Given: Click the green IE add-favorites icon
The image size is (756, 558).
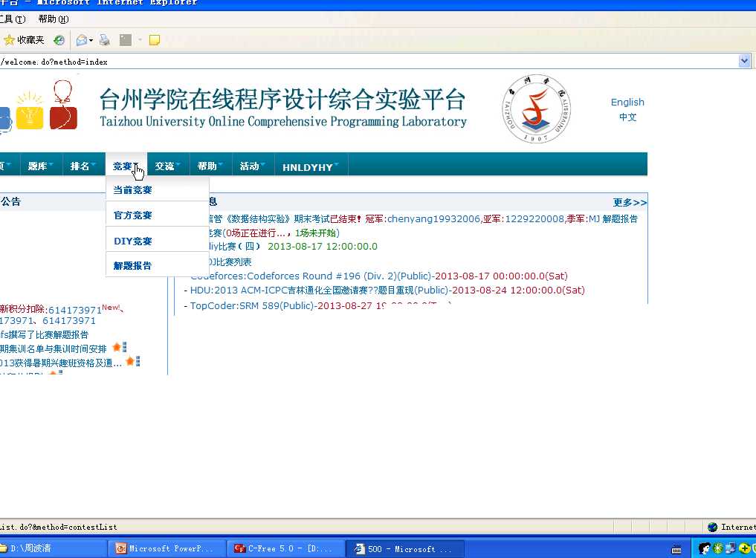Looking at the screenshot, I should pyautogui.click(x=59, y=40).
